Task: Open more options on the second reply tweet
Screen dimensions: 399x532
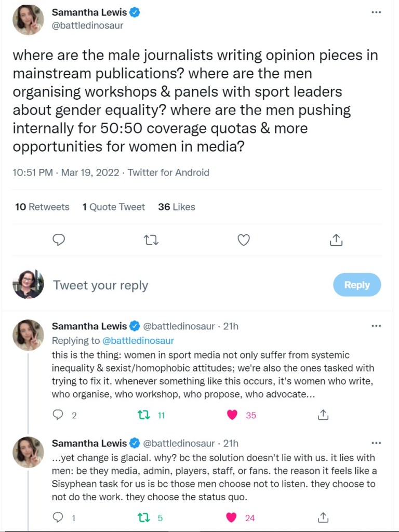Action: tap(376, 443)
